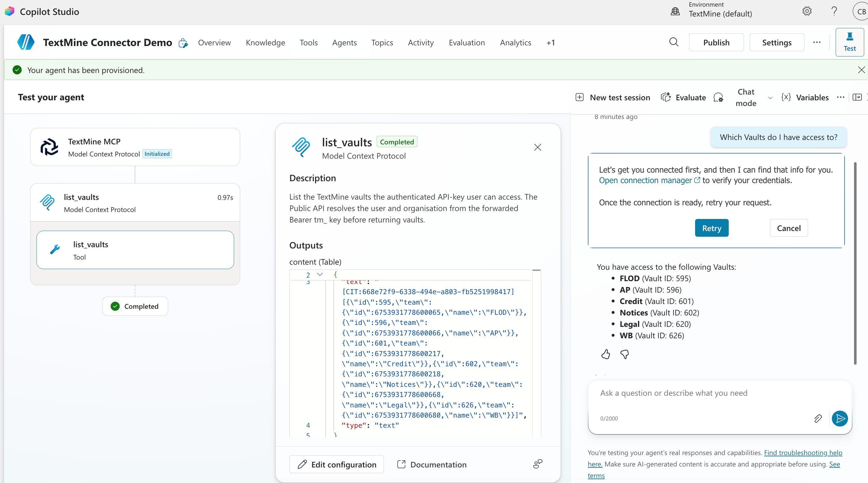
Task: Open Find troubleshooting help here link
Action: [803, 453]
